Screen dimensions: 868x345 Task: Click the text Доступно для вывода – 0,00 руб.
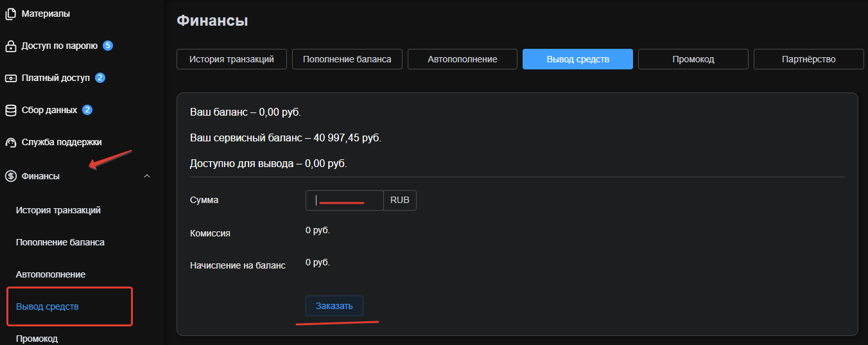pos(268,164)
